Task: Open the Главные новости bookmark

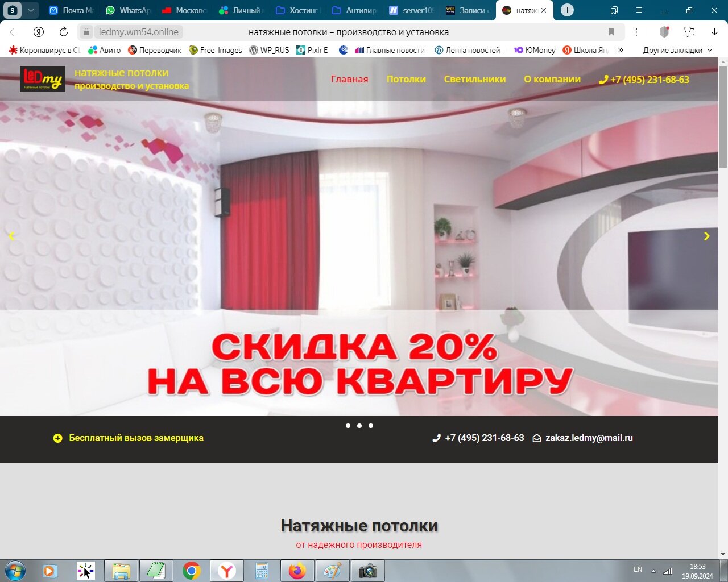Action: point(390,50)
